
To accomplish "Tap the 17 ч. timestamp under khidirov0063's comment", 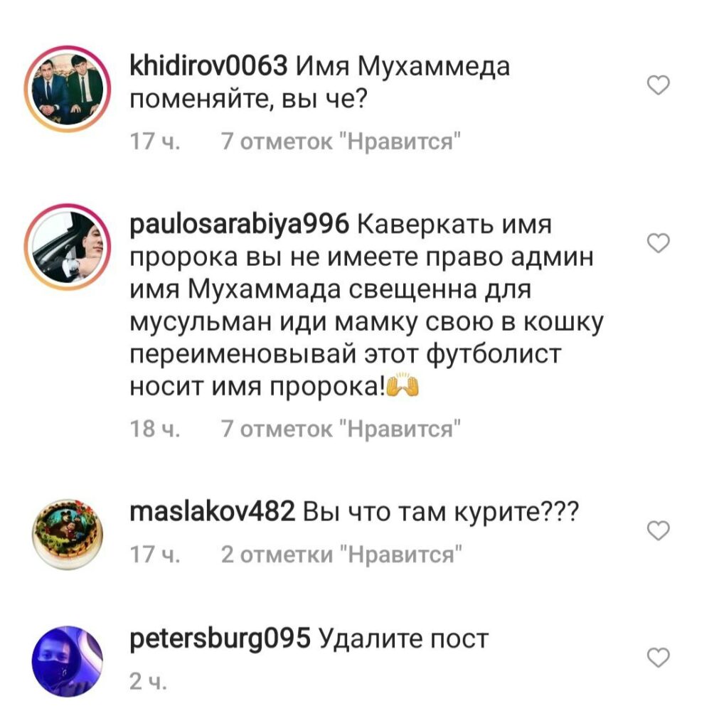I will 155,141.
